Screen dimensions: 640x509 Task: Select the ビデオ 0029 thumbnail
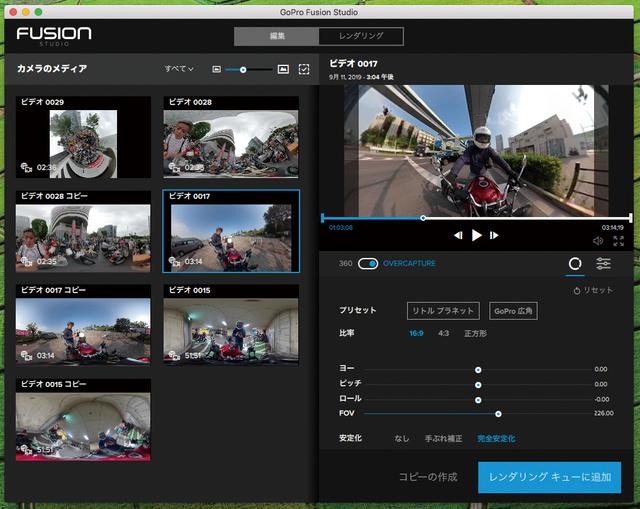[83, 137]
